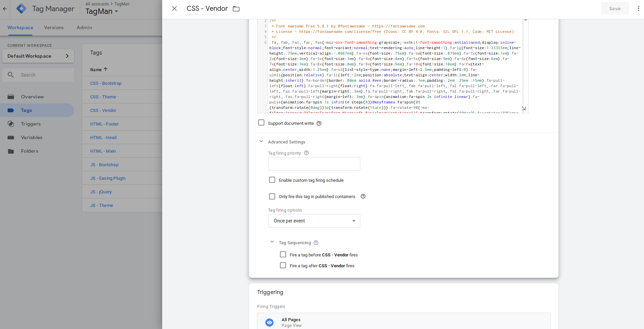Click the help icon beside published containers option
The width and height of the screenshot is (644, 329).
pyautogui.click(x=363, y=196)
